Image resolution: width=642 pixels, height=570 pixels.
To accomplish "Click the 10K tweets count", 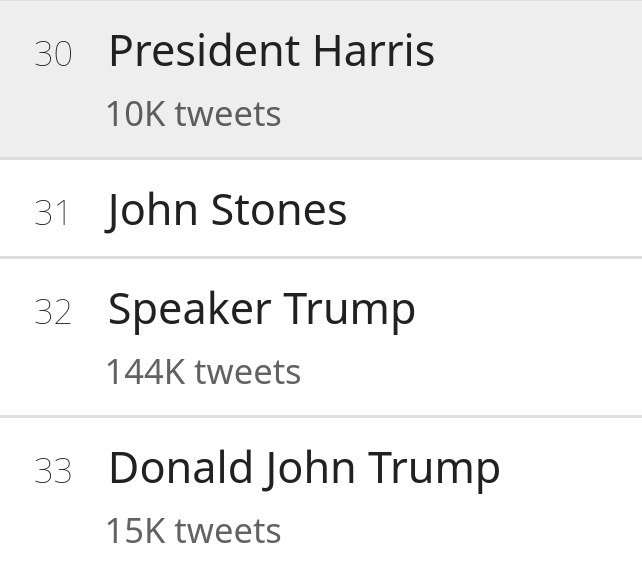I will click(193, 114).
